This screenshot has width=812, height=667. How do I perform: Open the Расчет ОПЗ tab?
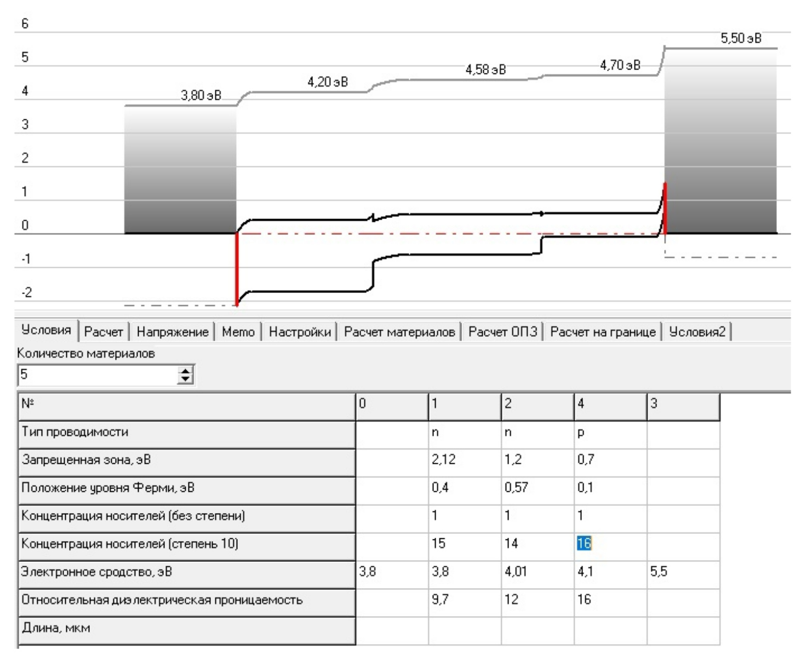pos(502,332)
